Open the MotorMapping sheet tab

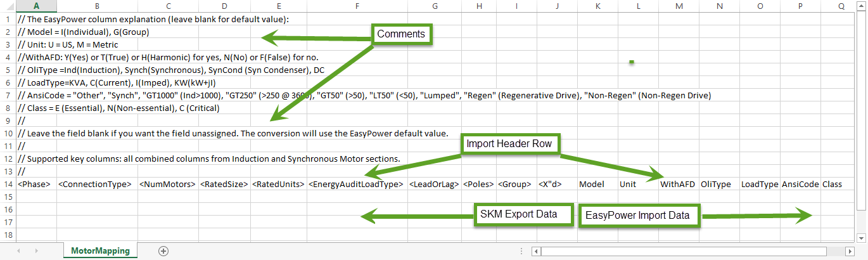100,251
